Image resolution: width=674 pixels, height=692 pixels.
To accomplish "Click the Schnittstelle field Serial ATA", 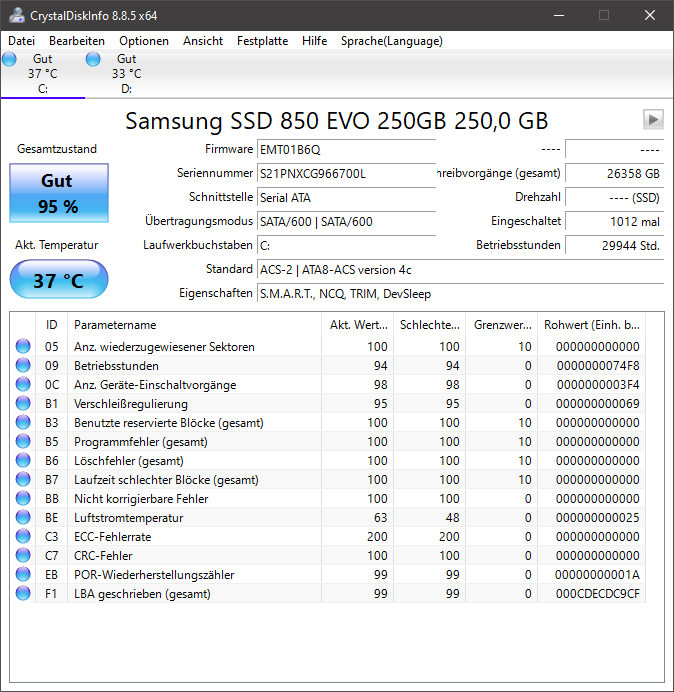I will [346, 197].
